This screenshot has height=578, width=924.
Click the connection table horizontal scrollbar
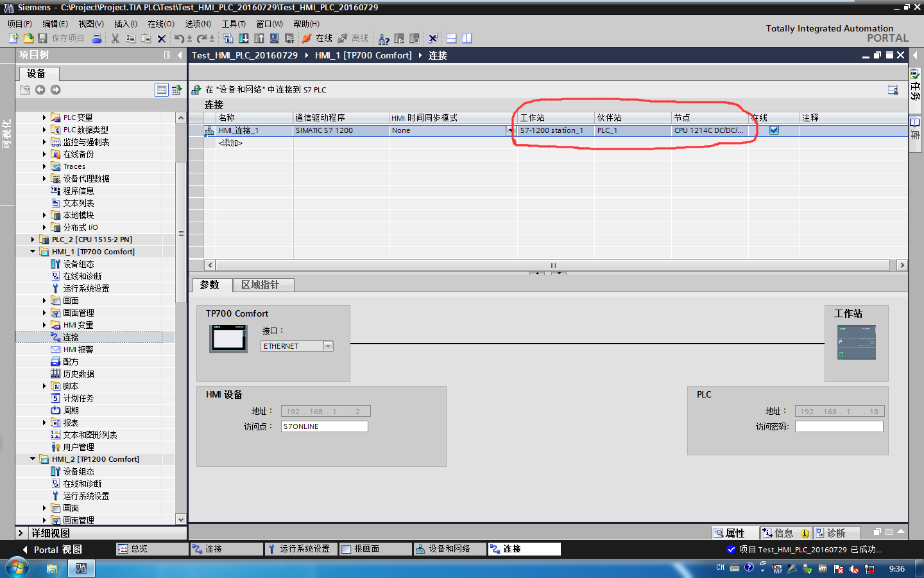click(x=553, y=265)
